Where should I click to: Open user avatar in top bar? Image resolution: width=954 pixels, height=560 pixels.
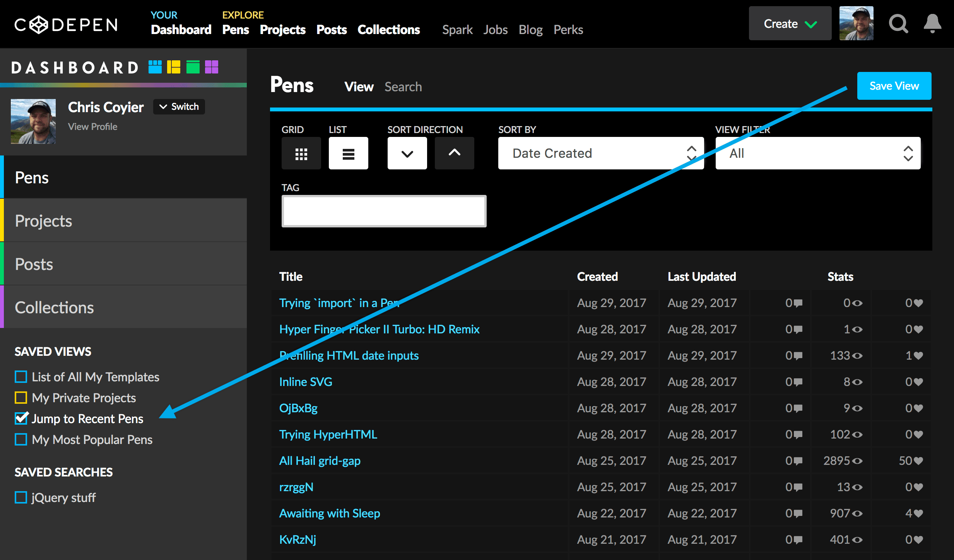[x=856, y=23]
